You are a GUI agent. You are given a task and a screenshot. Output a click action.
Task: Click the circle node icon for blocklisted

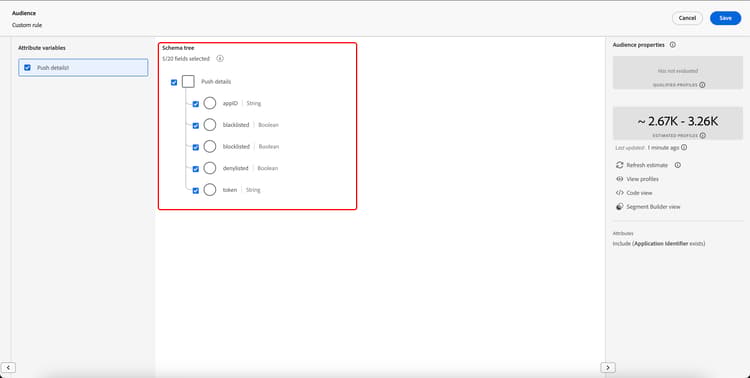pyautogui.click(x=210, y=146)
